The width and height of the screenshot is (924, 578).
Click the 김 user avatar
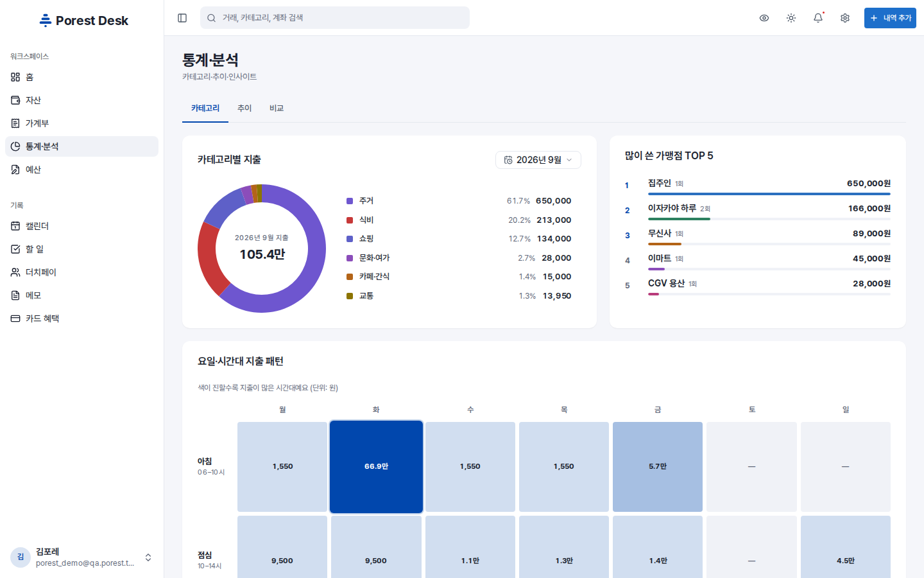(21, 557)
